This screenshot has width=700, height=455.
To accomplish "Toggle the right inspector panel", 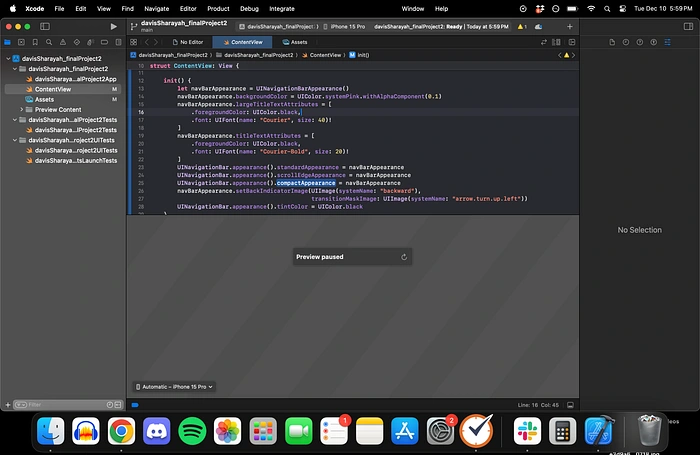I will pos(686,25).
